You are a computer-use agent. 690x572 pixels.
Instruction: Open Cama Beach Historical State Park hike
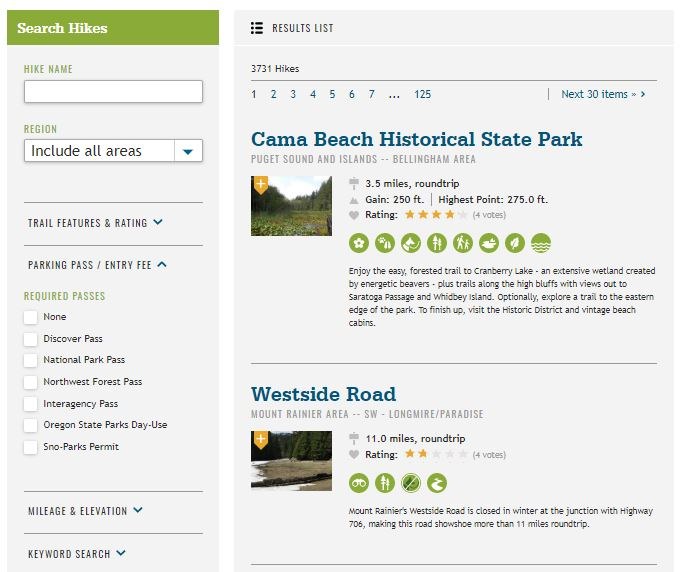[x=416, y=139]
